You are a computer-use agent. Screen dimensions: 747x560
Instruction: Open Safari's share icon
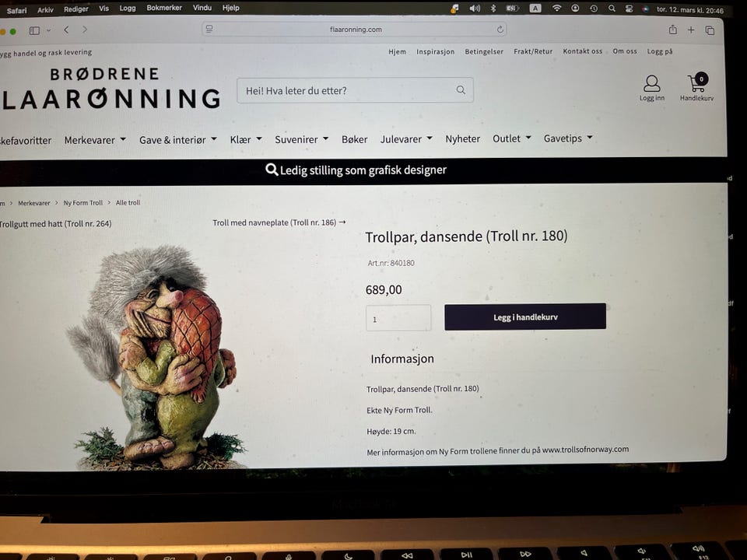(672, 30)
